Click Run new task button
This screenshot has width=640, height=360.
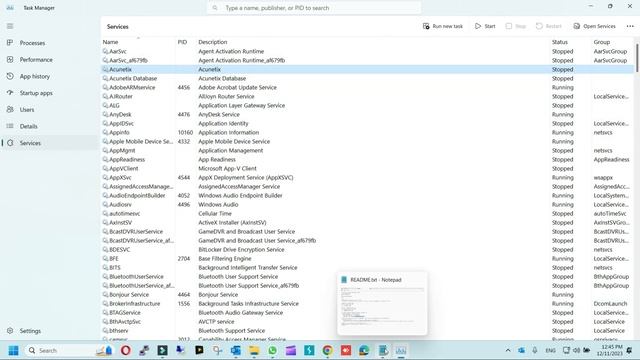coord(443,26)
